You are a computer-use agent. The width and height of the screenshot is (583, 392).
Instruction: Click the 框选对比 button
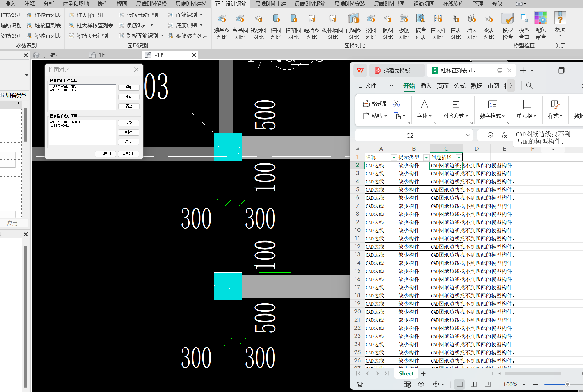click(129, 154)
